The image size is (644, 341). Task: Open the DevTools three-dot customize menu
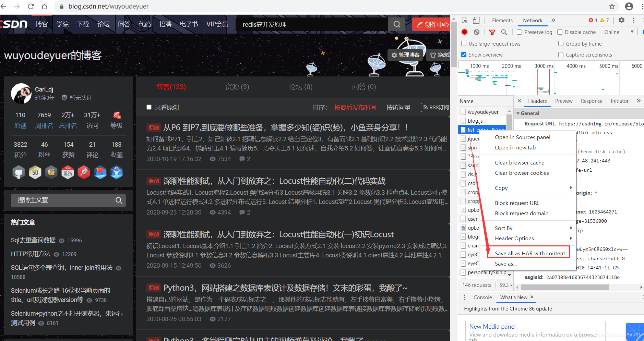tap(634, 21)
